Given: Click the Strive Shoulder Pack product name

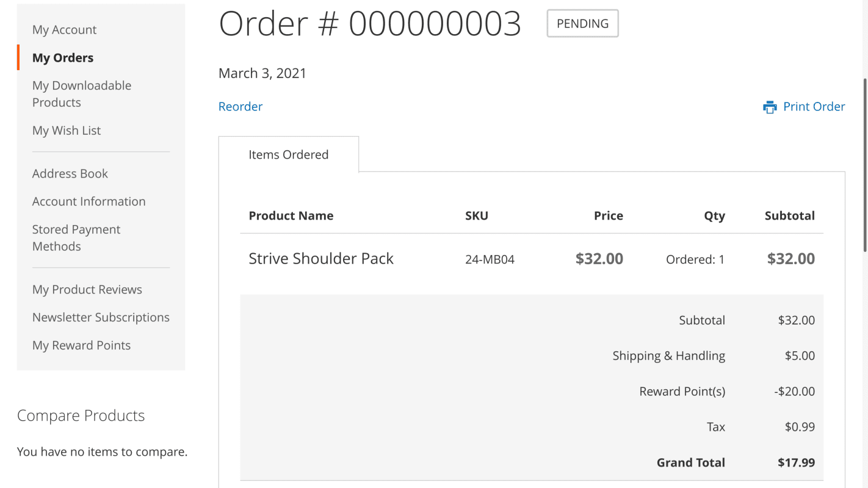Looking at the screenshot, I should coord(321,259).
